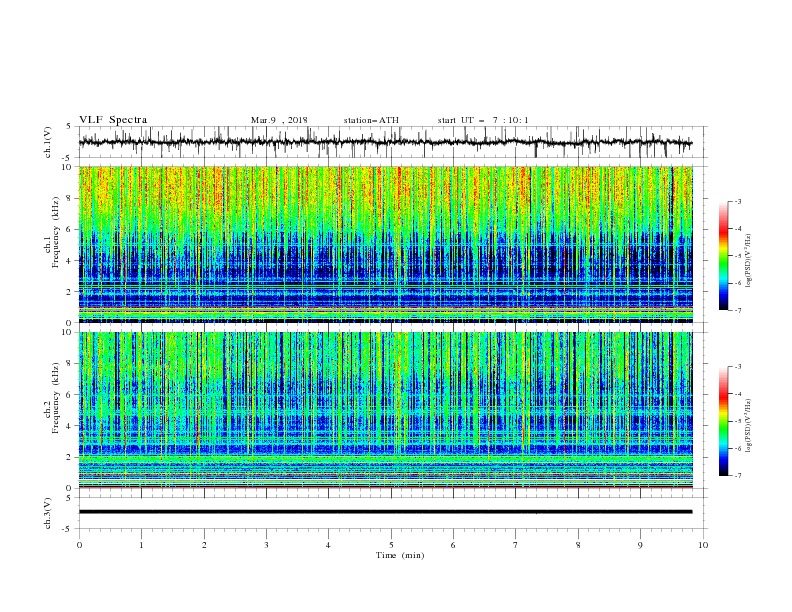This screenshot has width=792, height=612.
Task: Click the ch.2 PSD color scale bar
Action: click(724, 421)
